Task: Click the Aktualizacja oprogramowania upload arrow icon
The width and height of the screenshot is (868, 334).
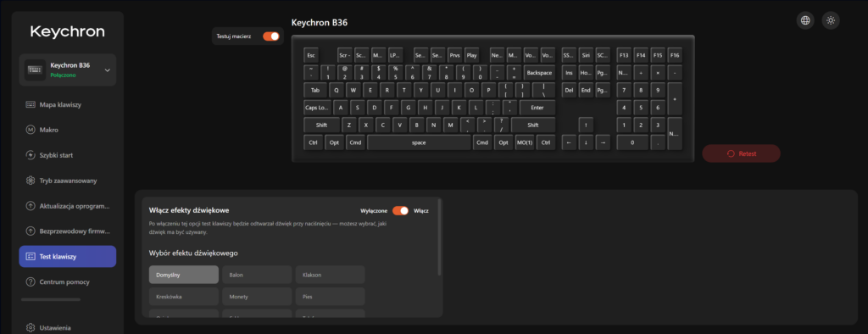Action: click(x=31, y=206)
